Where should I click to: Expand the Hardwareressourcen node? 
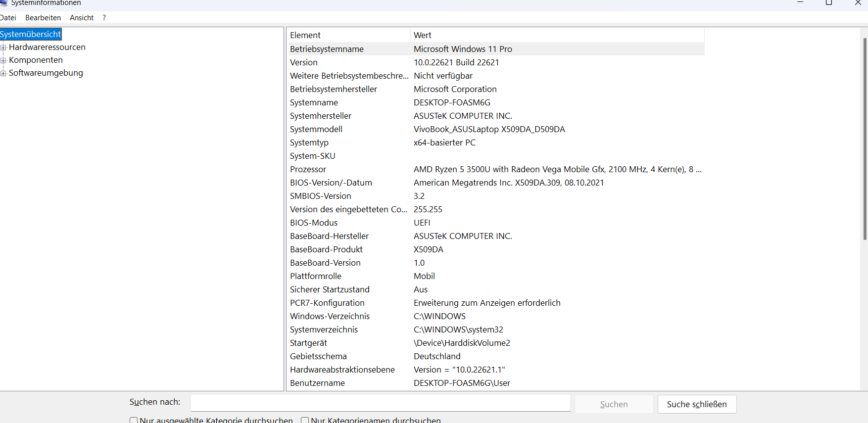point(3,47)
